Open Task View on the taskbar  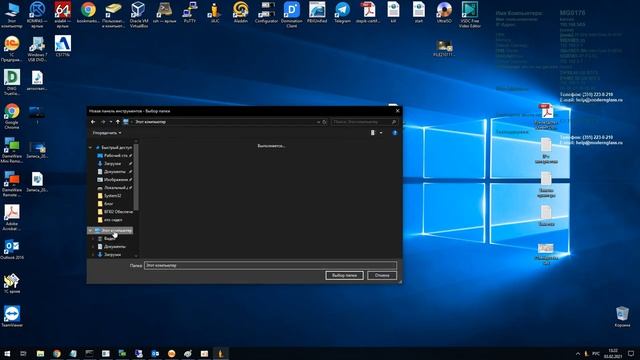[23, 353]
